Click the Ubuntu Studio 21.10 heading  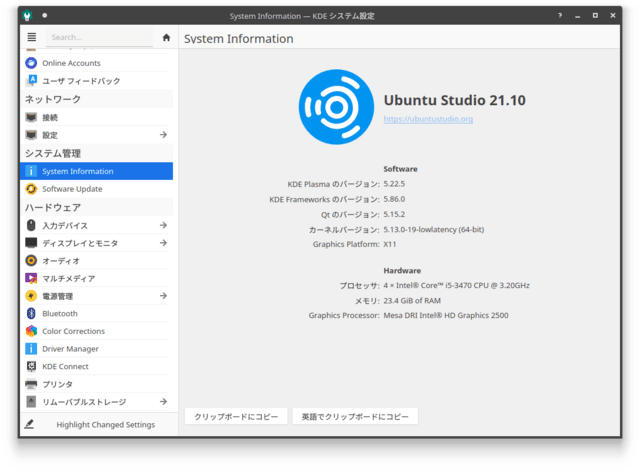[455, 100]
